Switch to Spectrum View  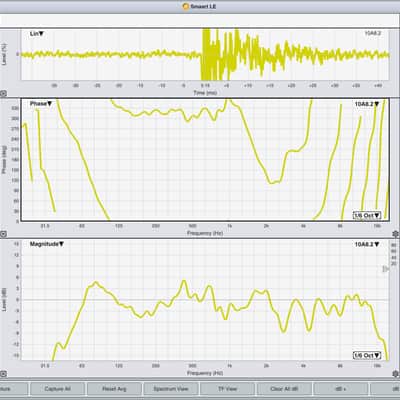click(x=171, y=389)
